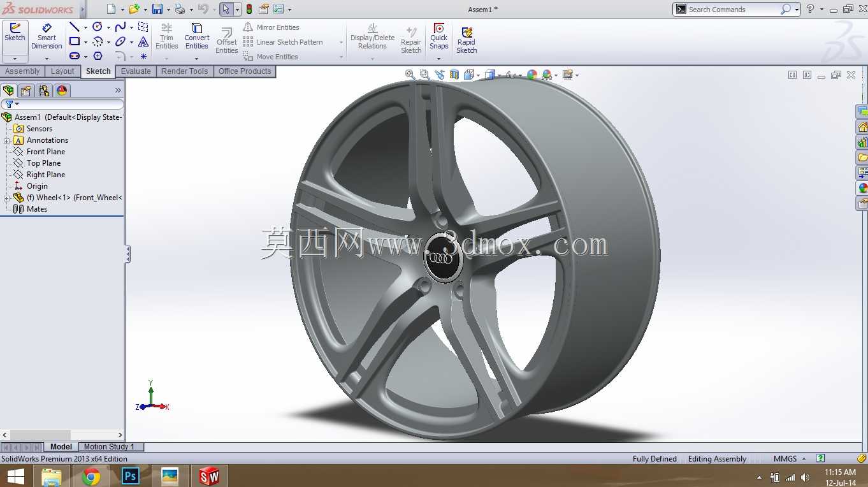The image size is (868, 487).
Task: Open the Render Tools tab
Action: (184, 71)
